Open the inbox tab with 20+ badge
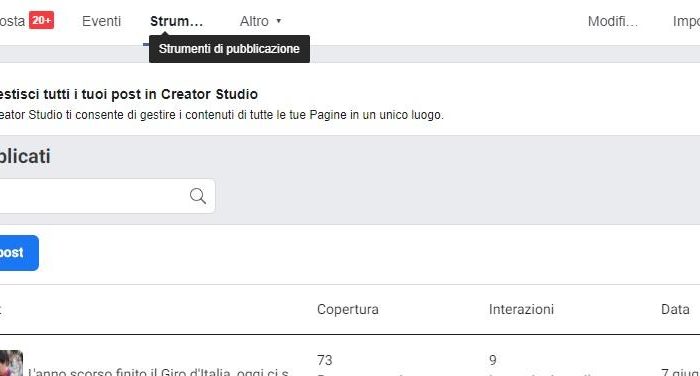 click(27, 21)
